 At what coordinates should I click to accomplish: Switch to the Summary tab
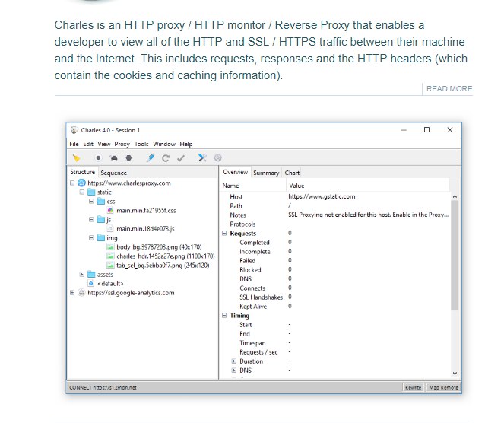[x=266, y=173]
